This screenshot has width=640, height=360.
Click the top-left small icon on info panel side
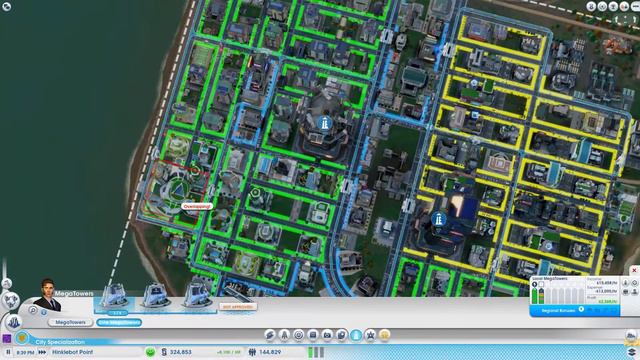click(625, 282)
